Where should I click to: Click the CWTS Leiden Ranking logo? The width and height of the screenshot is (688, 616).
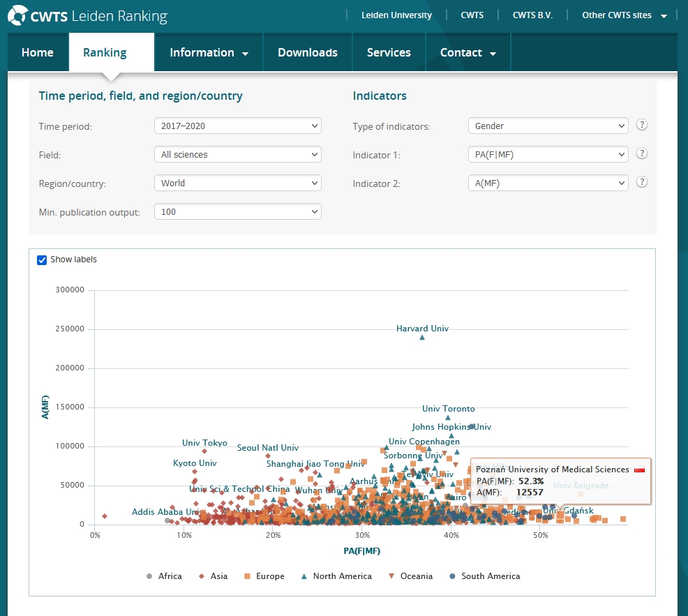(x=88, y=16)
